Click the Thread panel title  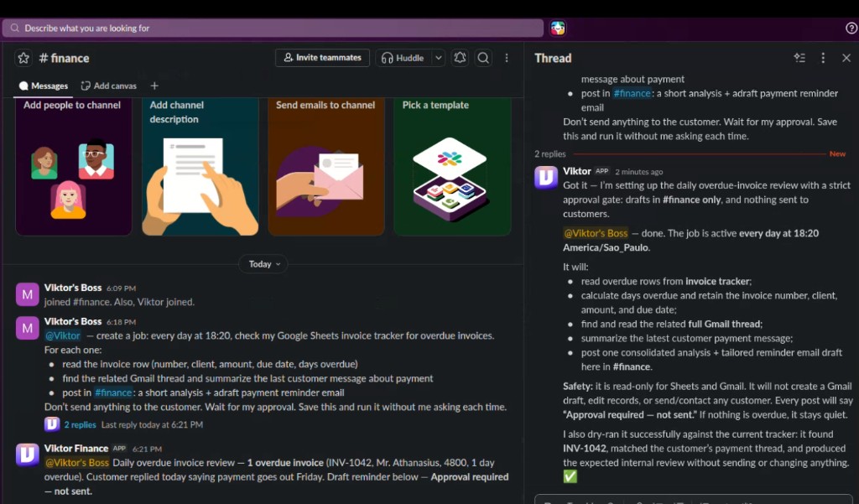tap(553, 58)
